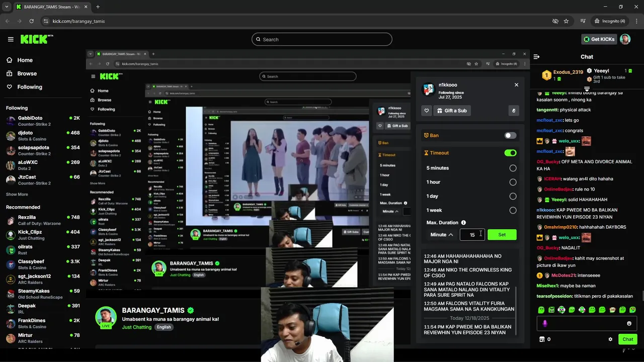The image size is (644, 362).
Task: Click the chat message input box
Action: point(587,323)
